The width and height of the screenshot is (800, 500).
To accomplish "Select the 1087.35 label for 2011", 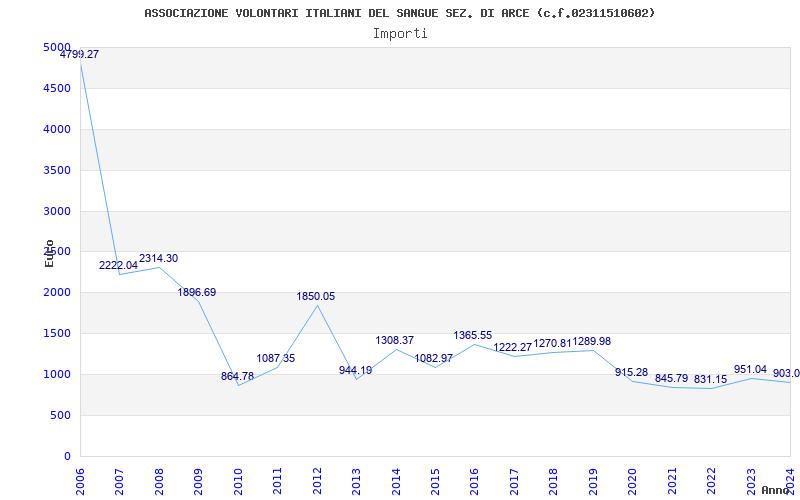I will [x=276, y=359].
